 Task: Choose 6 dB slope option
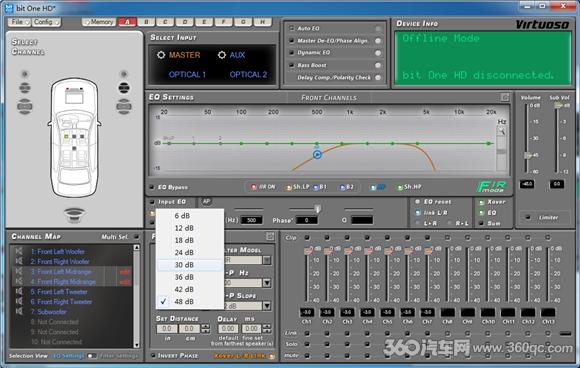point(190,216)
